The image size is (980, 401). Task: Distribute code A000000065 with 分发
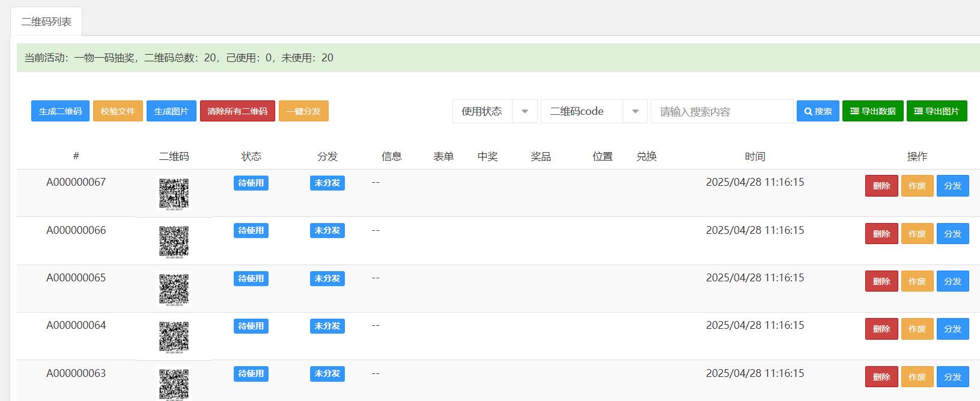coord(953,281)
